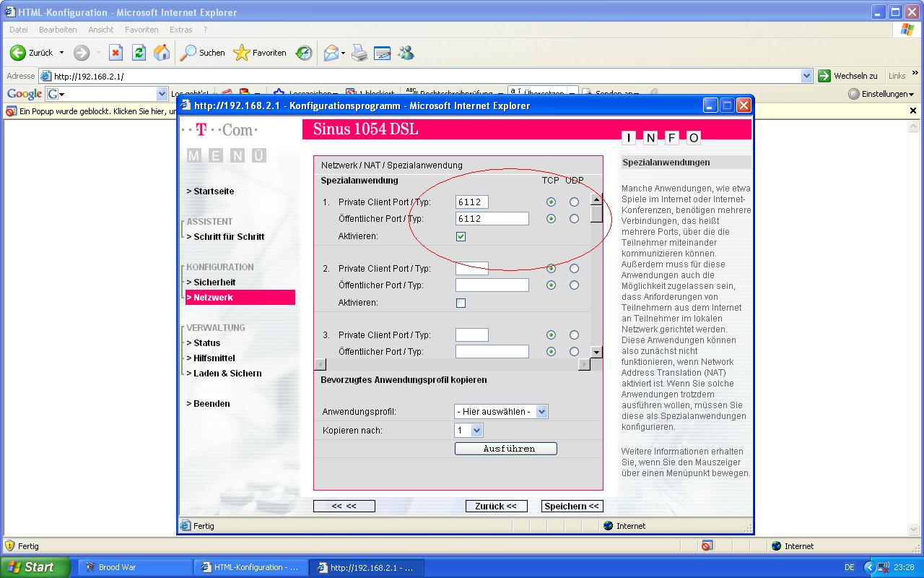Open the Zurück history dropdown arrow

tap(61, 53)
